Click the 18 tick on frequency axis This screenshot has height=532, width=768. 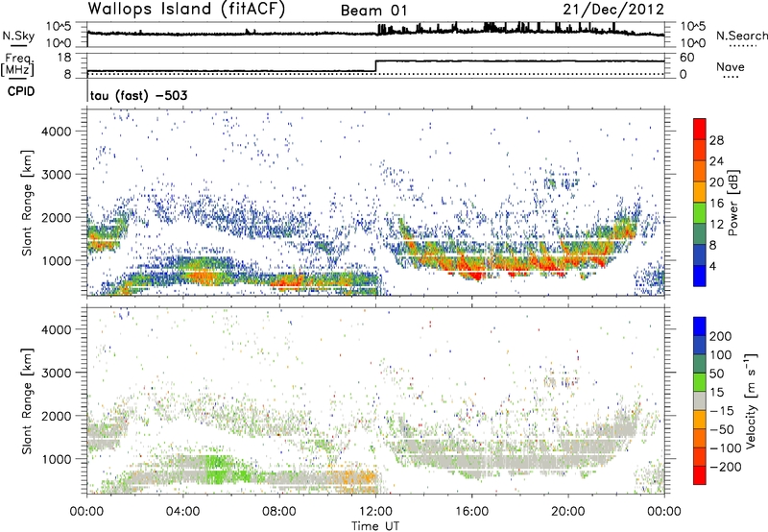coord(65,57)
